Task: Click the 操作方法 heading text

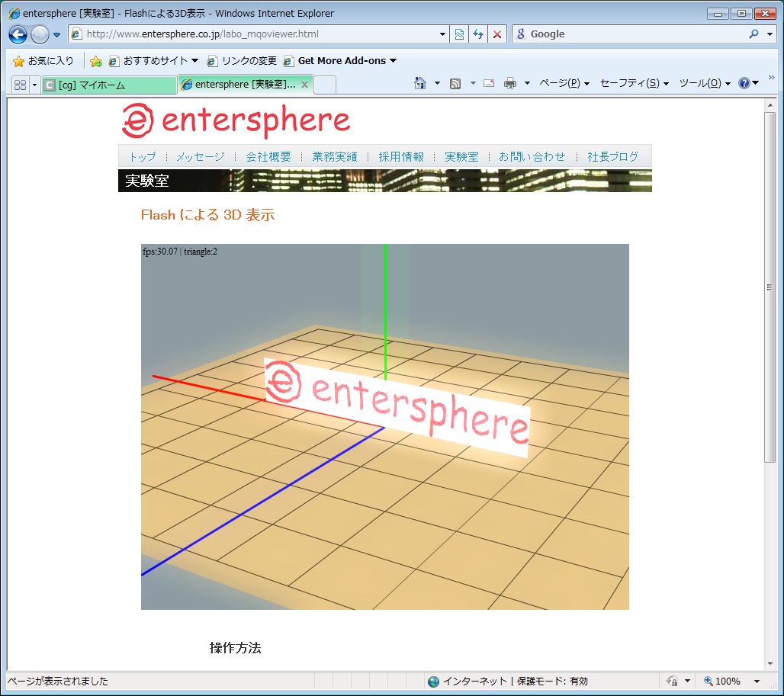Action: pyautogui.click(x=235, y=648)
